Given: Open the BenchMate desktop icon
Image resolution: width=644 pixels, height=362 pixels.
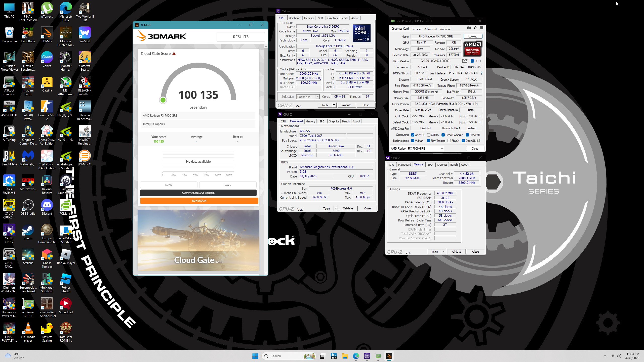Looking at the screenshot, I should 9,158.
